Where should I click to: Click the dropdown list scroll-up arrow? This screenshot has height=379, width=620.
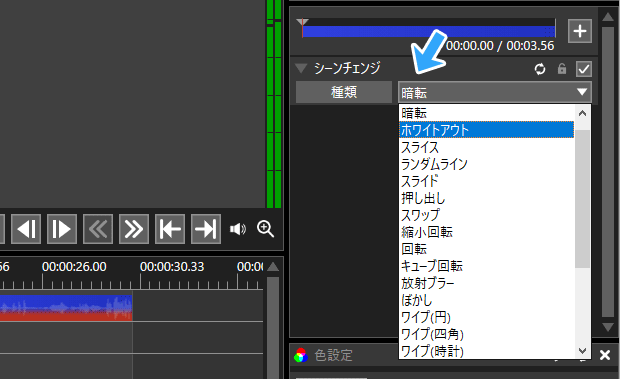pyautogui.click(x=582, y=113)
